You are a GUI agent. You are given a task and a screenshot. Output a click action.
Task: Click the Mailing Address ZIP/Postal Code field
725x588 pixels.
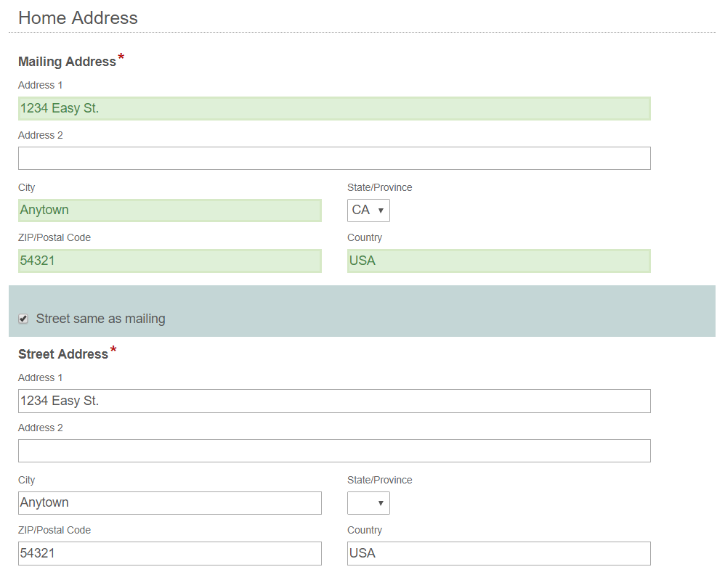[x=170, y=261]
